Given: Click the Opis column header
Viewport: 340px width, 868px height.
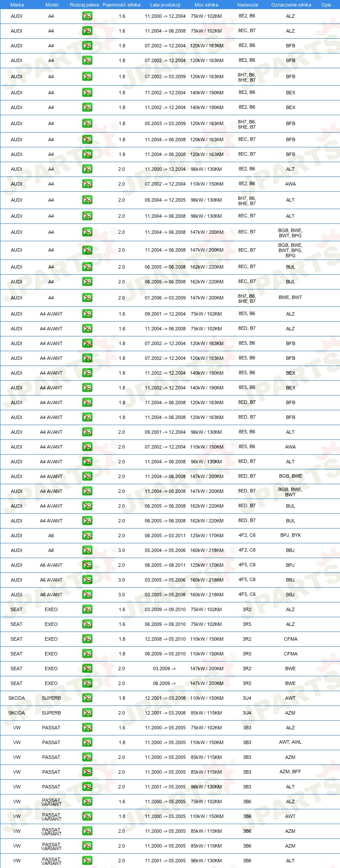Looking at the screenshot, I should point(326,5).
